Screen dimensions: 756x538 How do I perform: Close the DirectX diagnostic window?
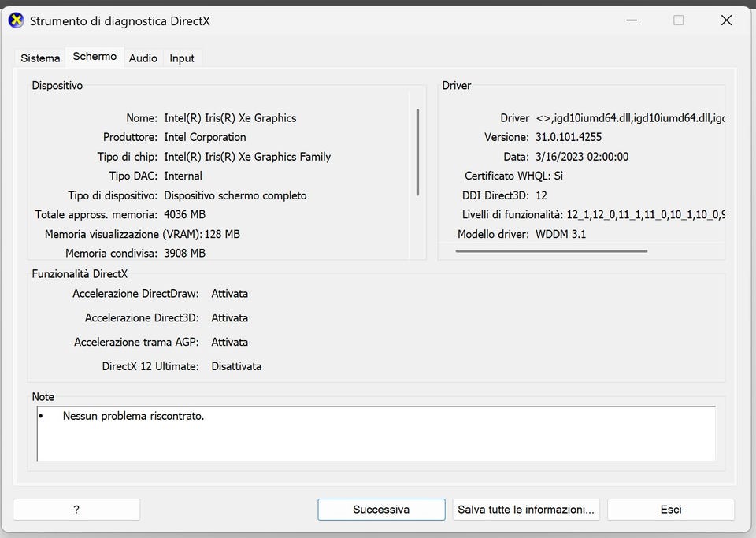[726, 20]
